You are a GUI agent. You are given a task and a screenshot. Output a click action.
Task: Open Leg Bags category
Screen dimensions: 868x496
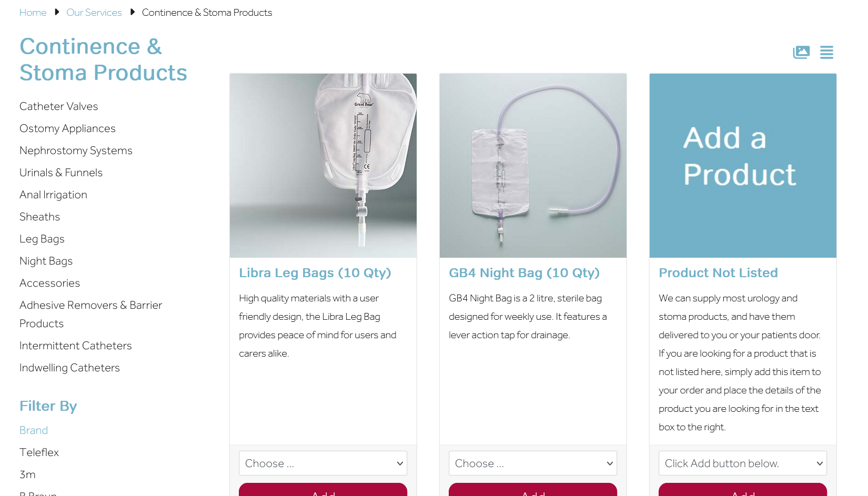coord(42,239)
